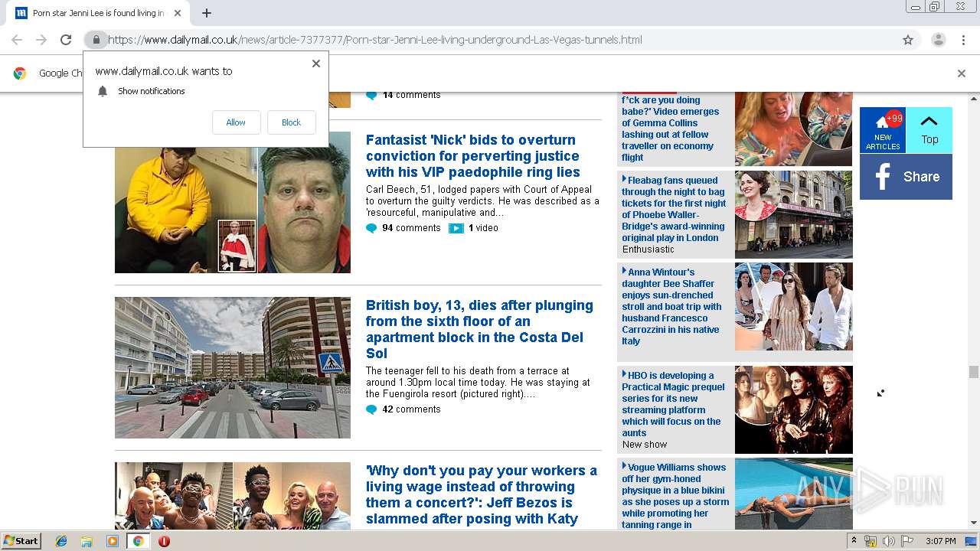Open media player taskbar icon

point(113,541)
